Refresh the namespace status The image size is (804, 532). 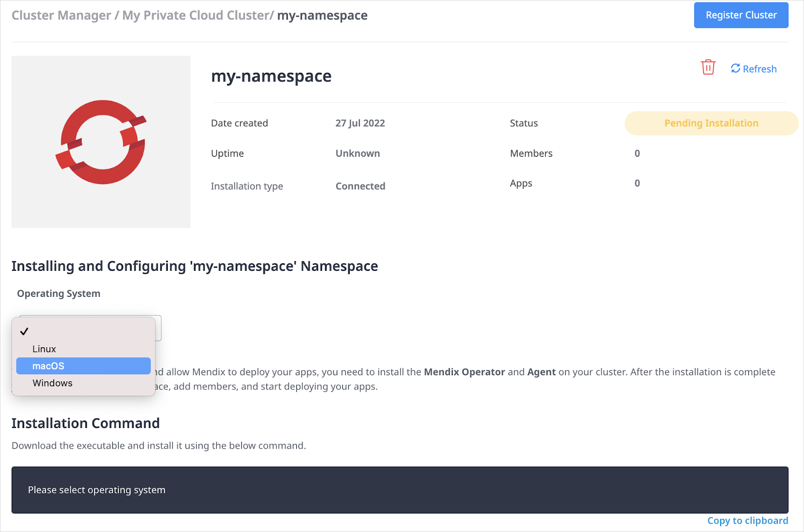(x=754, y=68)
